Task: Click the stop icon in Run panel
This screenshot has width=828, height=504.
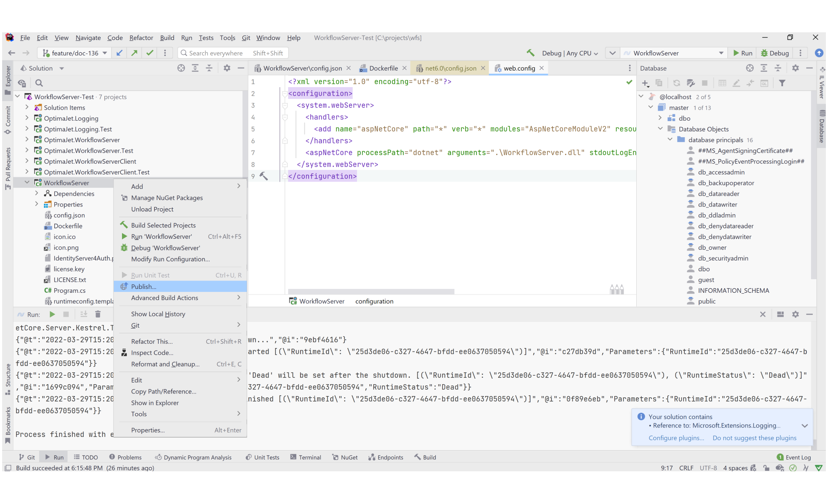Action: 66,314
